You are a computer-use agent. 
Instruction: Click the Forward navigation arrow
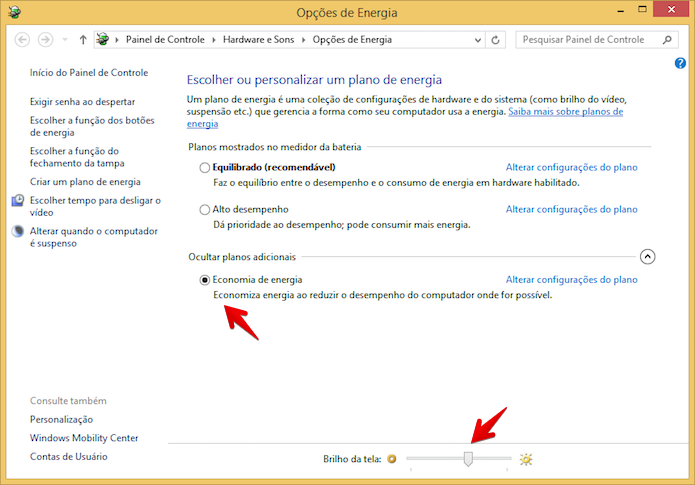tap(45, 40)
